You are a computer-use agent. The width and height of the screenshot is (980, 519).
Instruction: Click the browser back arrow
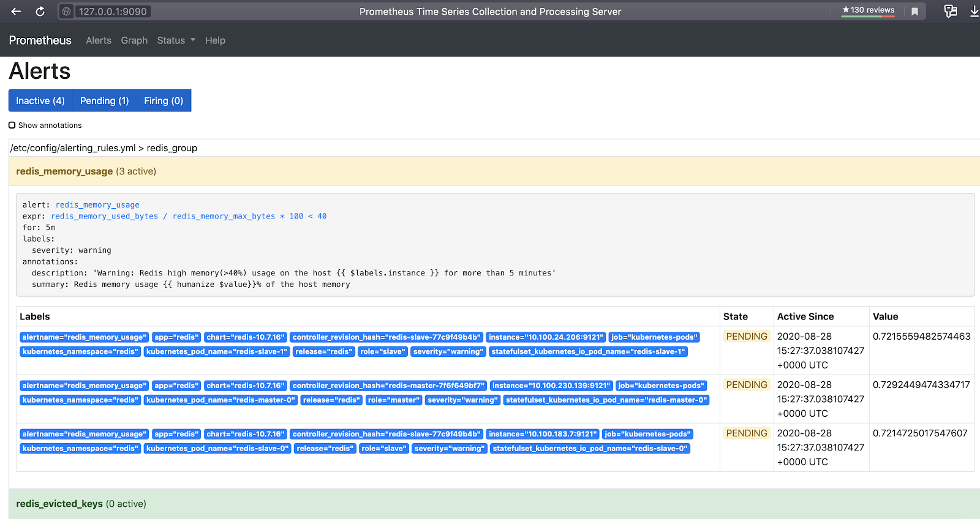click(16, 12)
